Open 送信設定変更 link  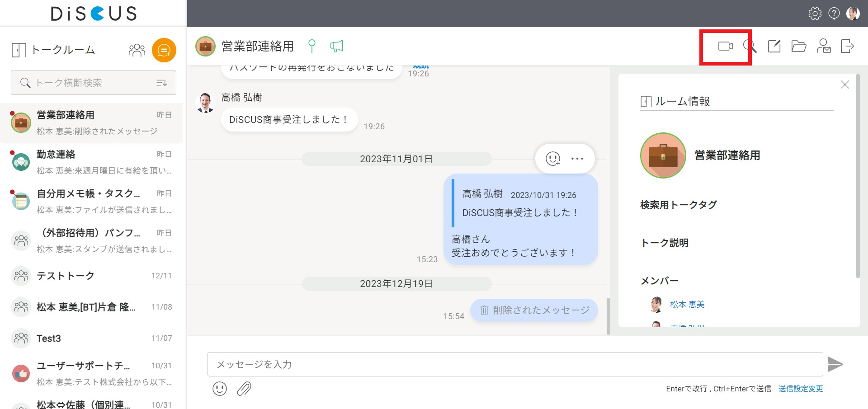pyautogui.click(x=801, y=389)
